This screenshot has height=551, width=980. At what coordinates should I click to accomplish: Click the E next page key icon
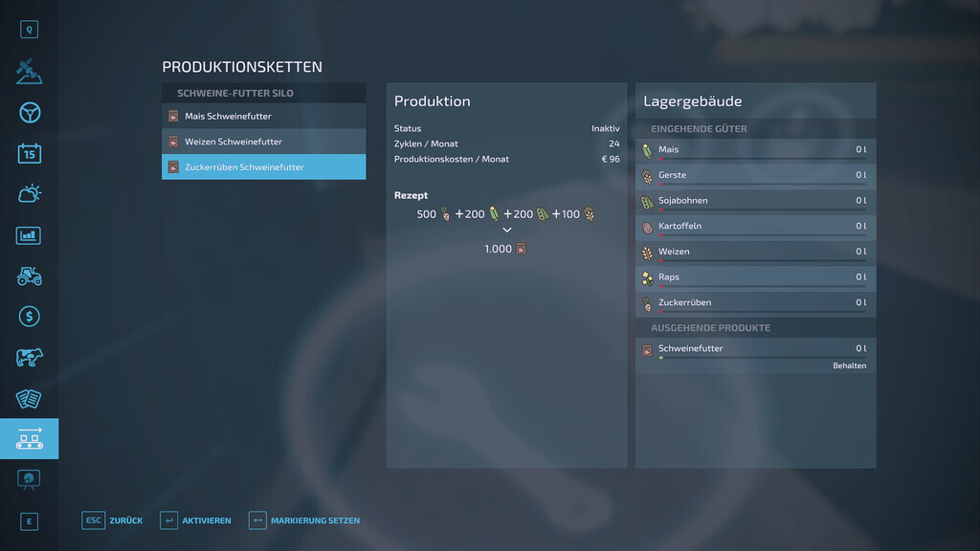tap(29, 521)
